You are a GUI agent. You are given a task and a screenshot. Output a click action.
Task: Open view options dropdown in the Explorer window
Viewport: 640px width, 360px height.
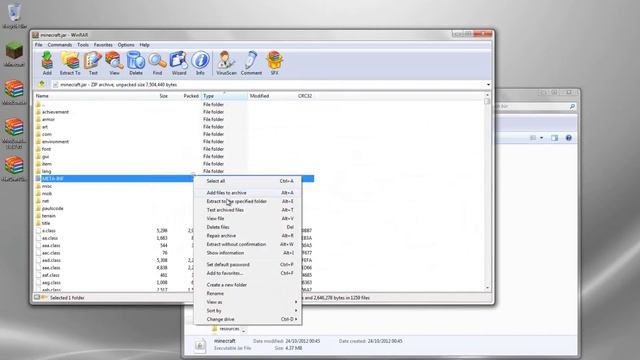coord(542,138)
